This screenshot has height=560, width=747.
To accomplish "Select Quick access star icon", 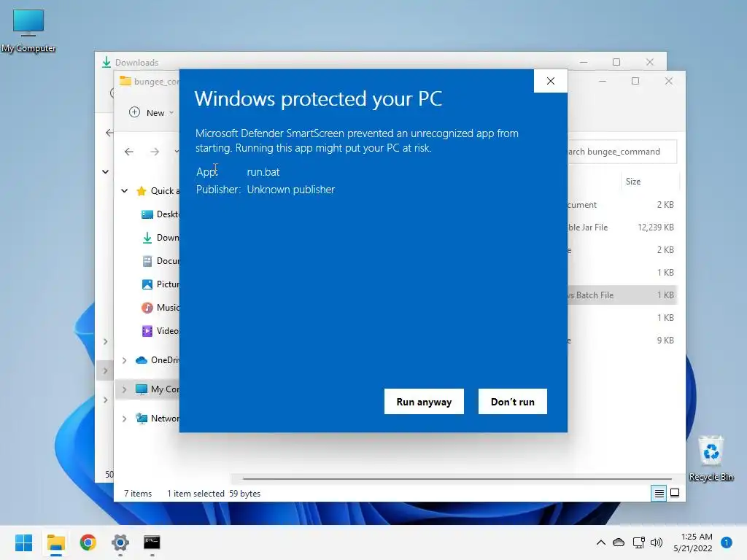I will [x=141, y=191].
